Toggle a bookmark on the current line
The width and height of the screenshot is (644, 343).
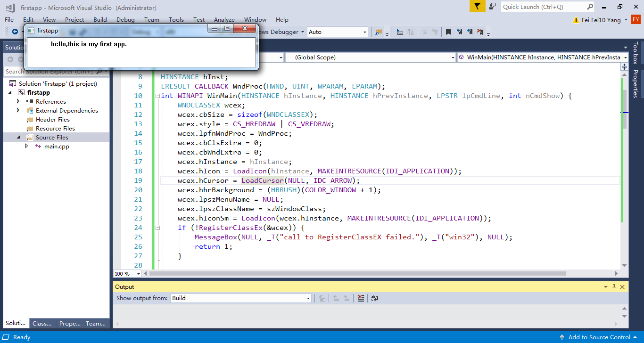[449, 31]
